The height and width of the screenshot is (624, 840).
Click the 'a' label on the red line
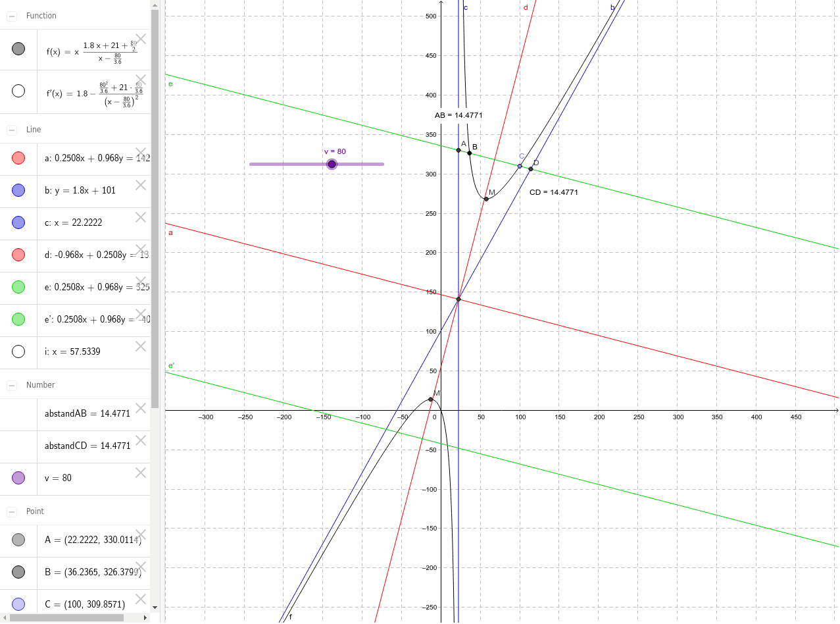tap(170, 232)
